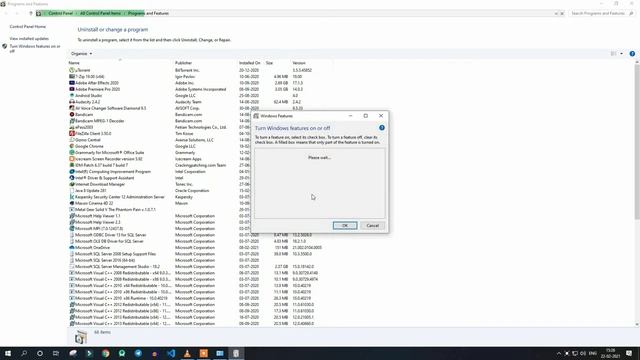
Task: Select the 7-Zip 19.00 program icon
Action: pos(72,76)
